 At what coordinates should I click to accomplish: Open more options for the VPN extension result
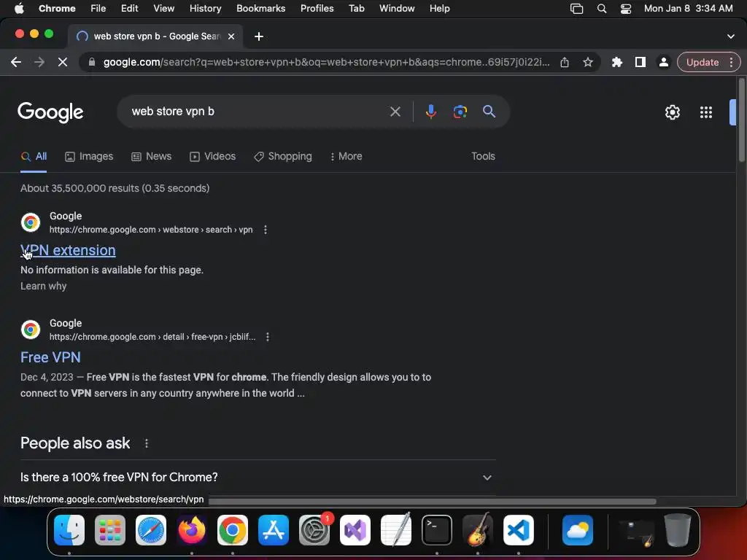tap(266, 230)
